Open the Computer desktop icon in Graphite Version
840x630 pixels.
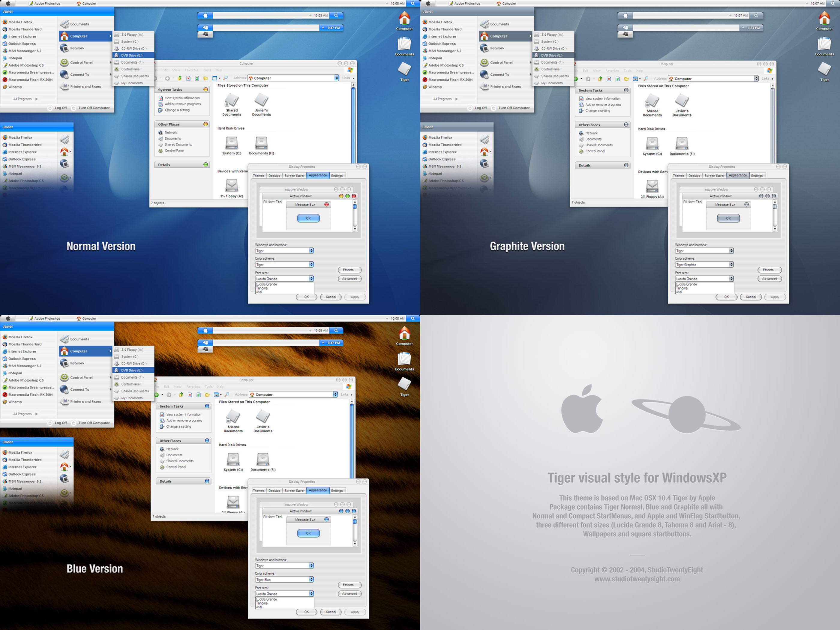pyautogui.click(x=824, y=21)
